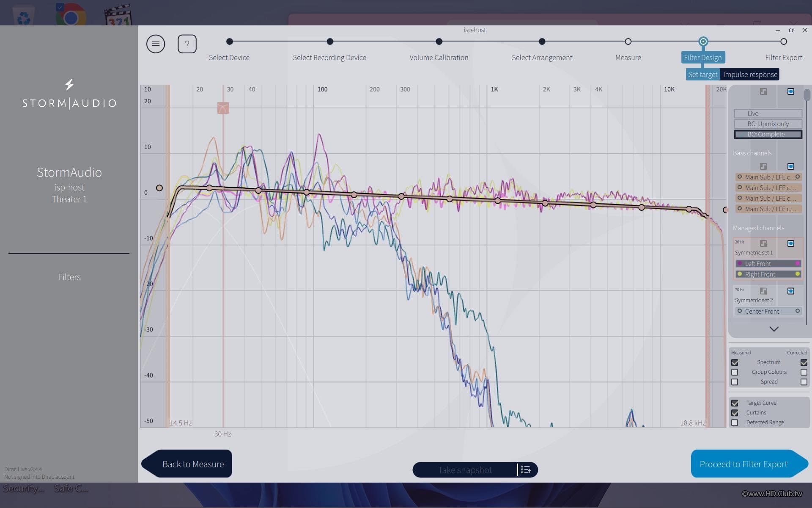Screen dimensions: 812x508
Task: Switch to the Impulse response tab
Action: coord(750,75)
